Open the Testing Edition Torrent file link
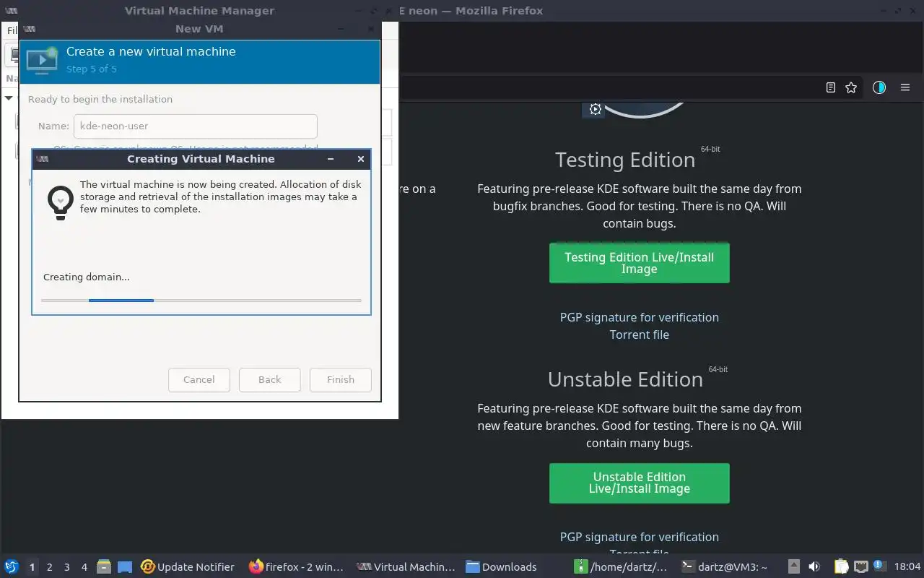 (x=640, y=335)
